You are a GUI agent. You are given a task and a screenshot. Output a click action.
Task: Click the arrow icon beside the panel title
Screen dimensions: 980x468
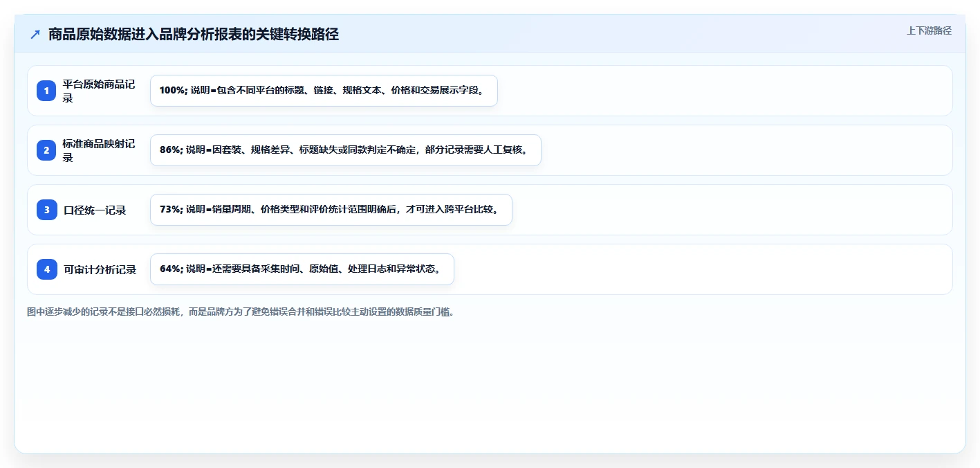tap(35, 34)
